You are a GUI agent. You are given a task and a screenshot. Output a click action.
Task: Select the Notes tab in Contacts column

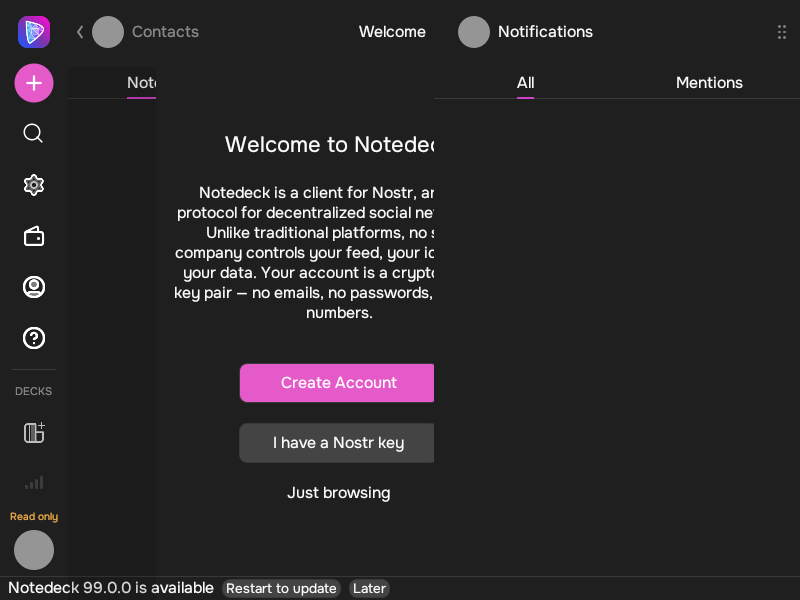(141, 83)
